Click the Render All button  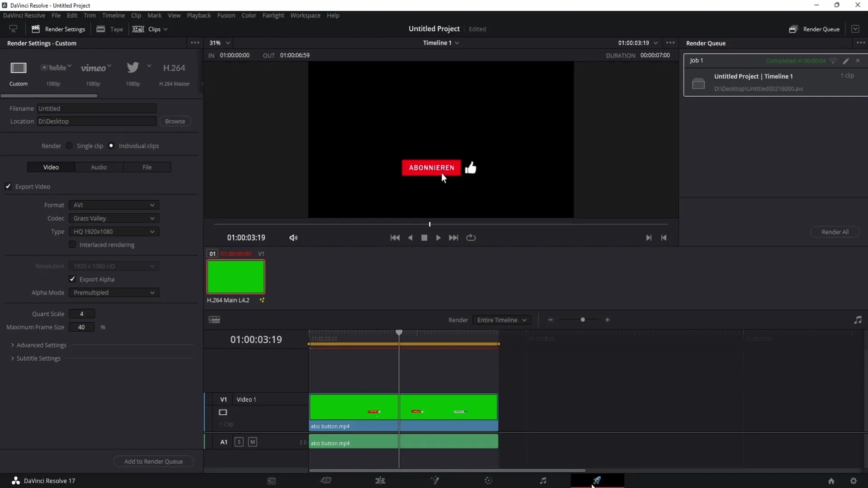(835, 232)
